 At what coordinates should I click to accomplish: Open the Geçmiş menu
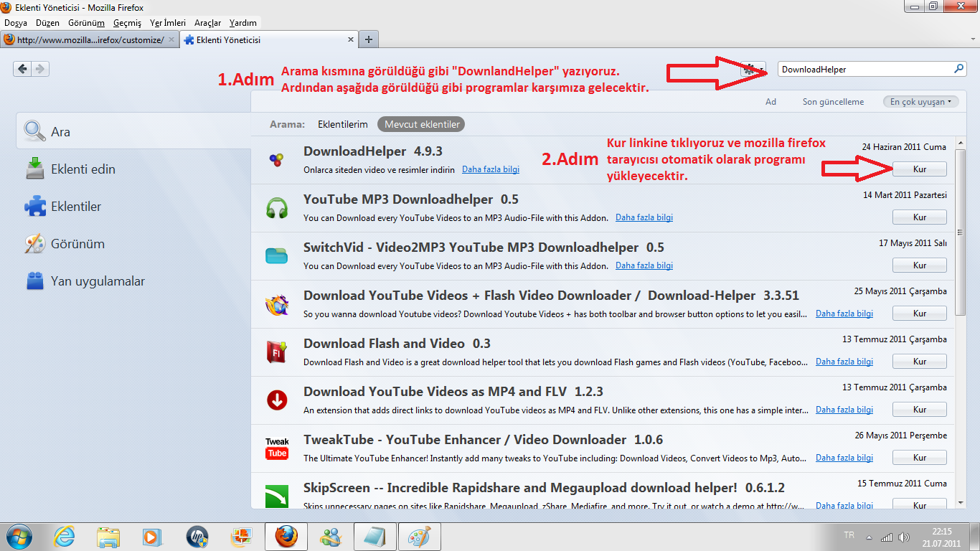click(x=128, y=23)
